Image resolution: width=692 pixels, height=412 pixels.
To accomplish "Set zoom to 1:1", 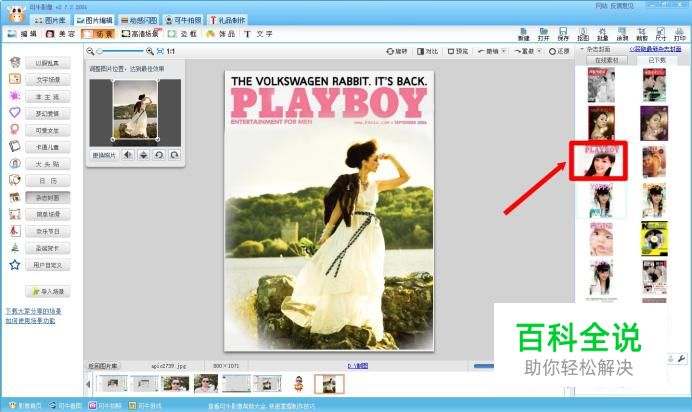I will coord(171,51).
